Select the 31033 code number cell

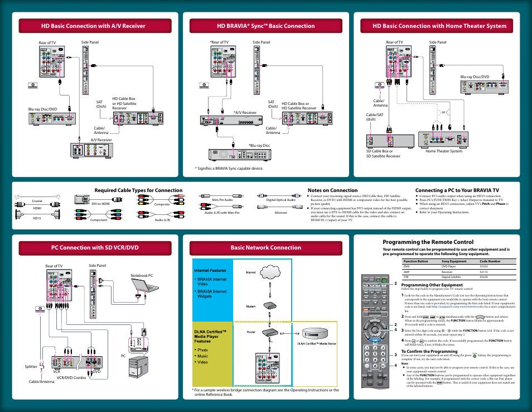click(483, 267)
